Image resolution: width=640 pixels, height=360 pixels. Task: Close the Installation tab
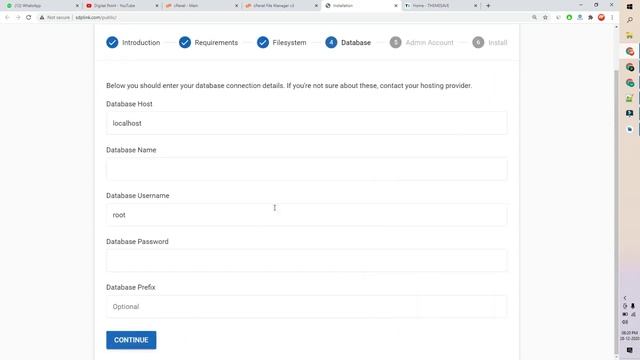coord(396,6)
